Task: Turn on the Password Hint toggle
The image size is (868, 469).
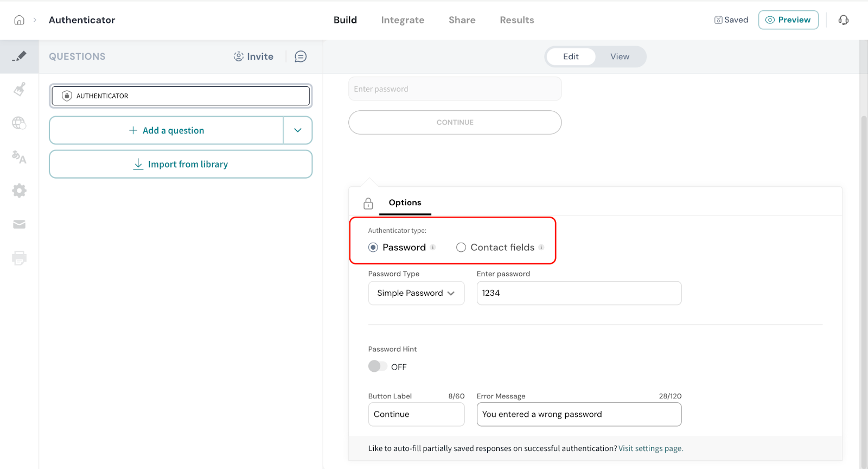Action: point(378,366)
